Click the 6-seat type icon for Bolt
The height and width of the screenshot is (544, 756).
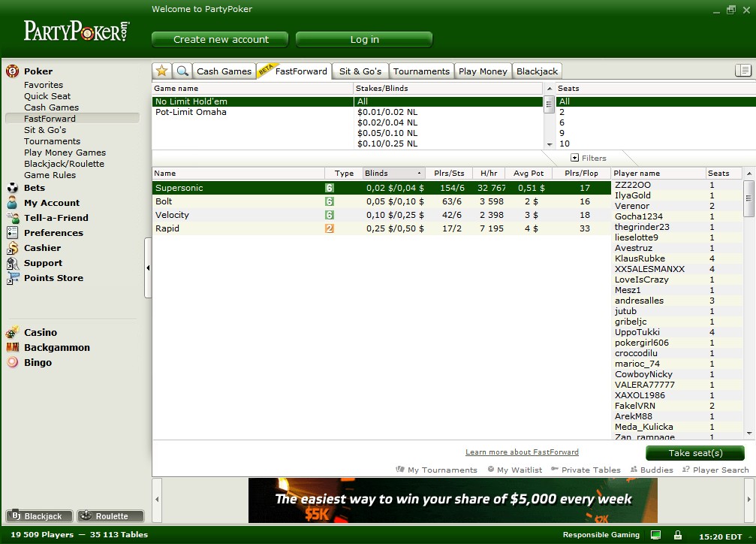[330, 201]
